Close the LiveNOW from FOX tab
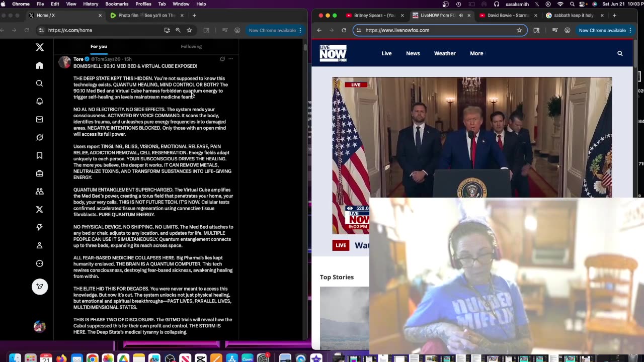The width and height of the screenshot is (644, 362). pos(469,16)
